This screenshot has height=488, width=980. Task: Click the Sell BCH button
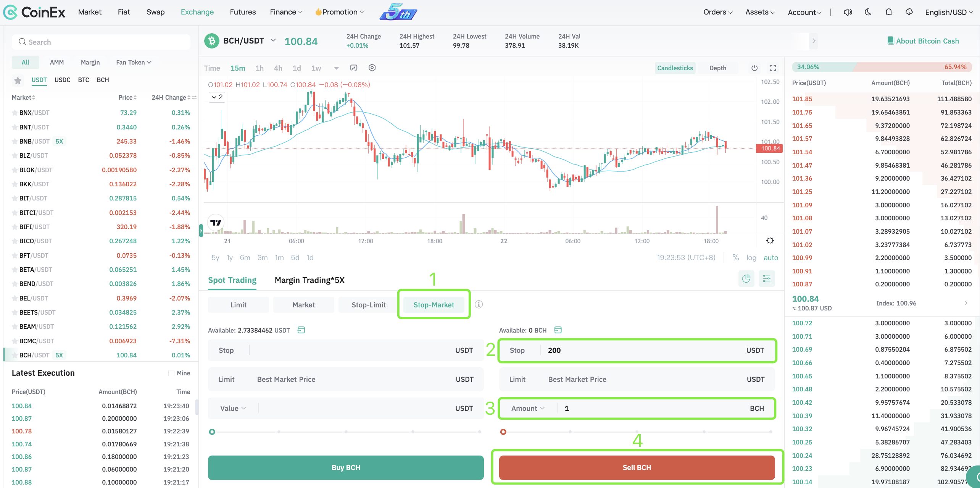tap(637, 467)
